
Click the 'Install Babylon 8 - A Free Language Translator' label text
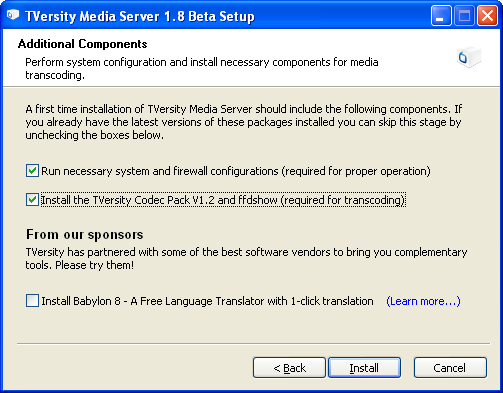coord(207,301)
